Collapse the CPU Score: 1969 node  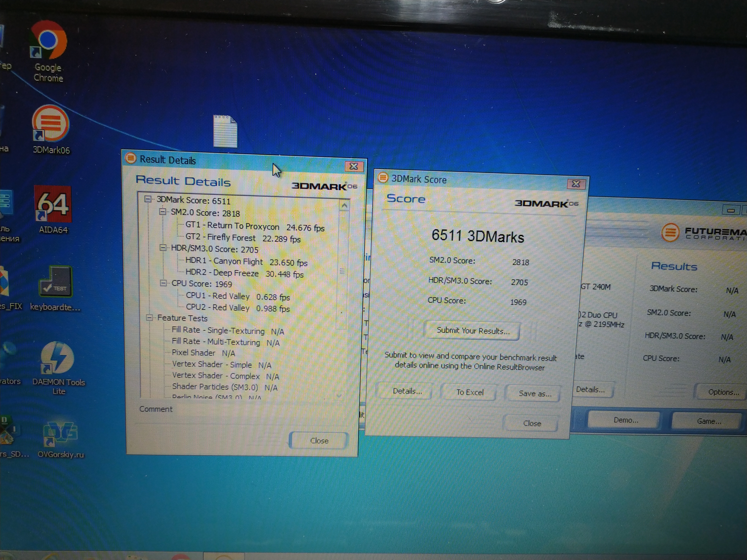point(163,283)
